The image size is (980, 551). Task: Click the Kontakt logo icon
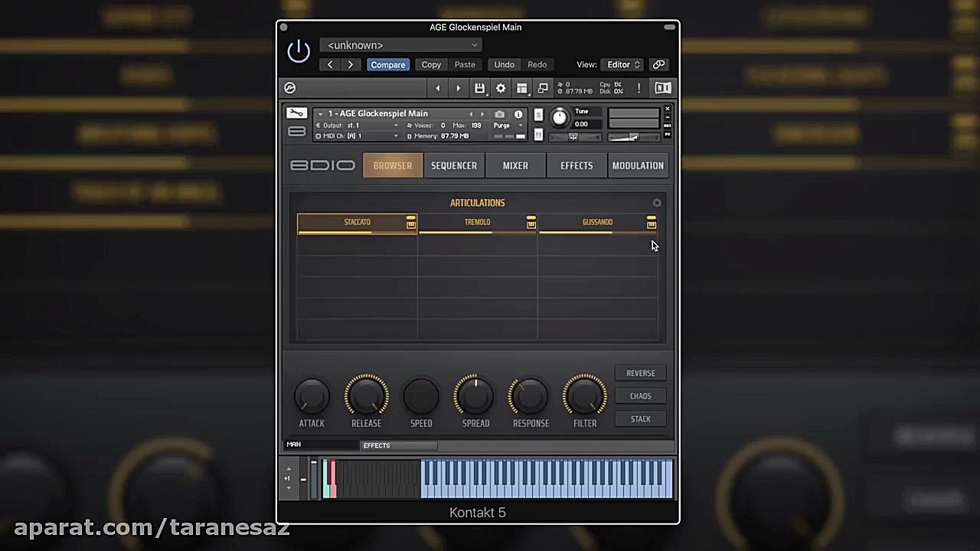click(290, 88)
